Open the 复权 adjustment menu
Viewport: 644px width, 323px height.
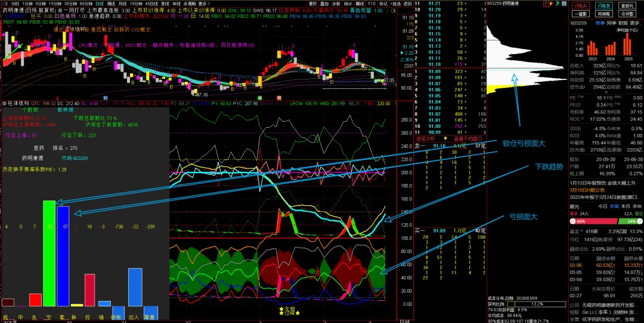point(313,4)
